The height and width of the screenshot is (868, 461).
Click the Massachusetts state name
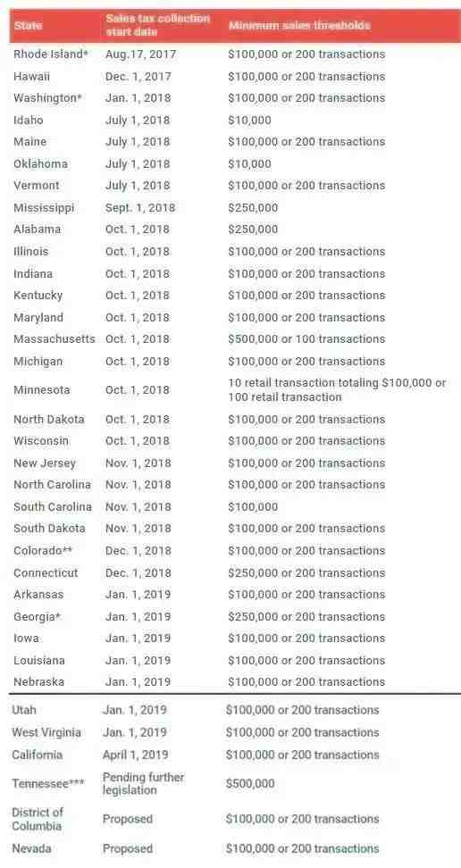click(54, 339)
